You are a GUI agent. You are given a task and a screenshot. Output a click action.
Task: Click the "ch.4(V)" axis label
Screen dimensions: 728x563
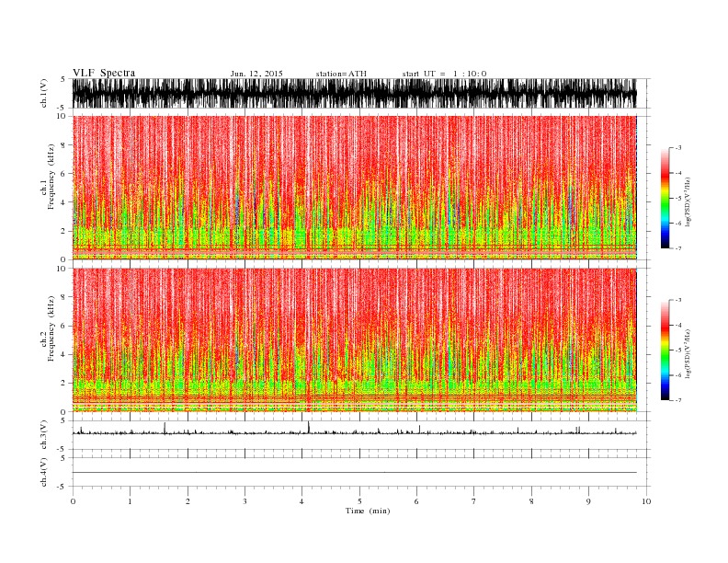point(44,472)
